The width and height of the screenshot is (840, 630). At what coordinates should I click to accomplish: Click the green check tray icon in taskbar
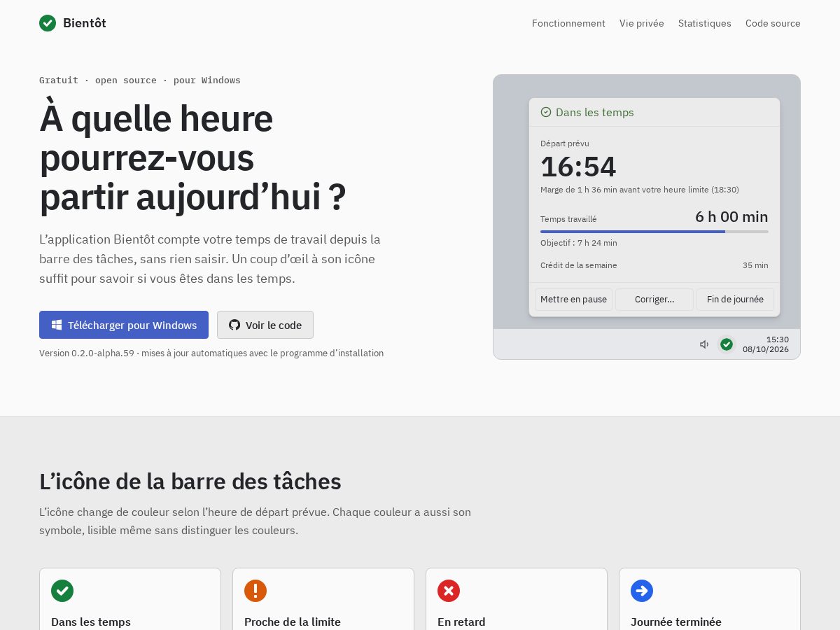pyautogui.click(x=727, y=344)
